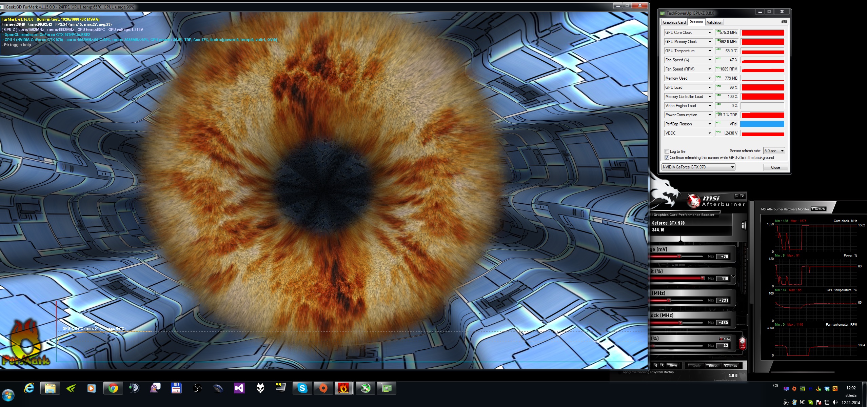Open OBS from the taskbar
This screenshot has height=407, width=868.
click(x=197, y=388)
